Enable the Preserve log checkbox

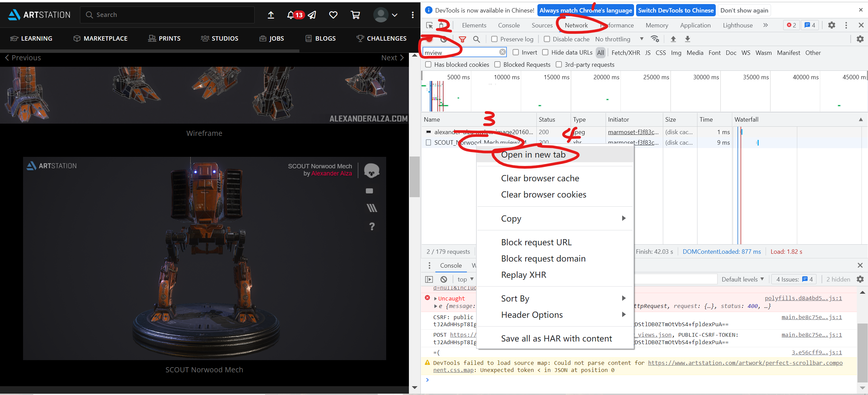click(x=494, y=39)
